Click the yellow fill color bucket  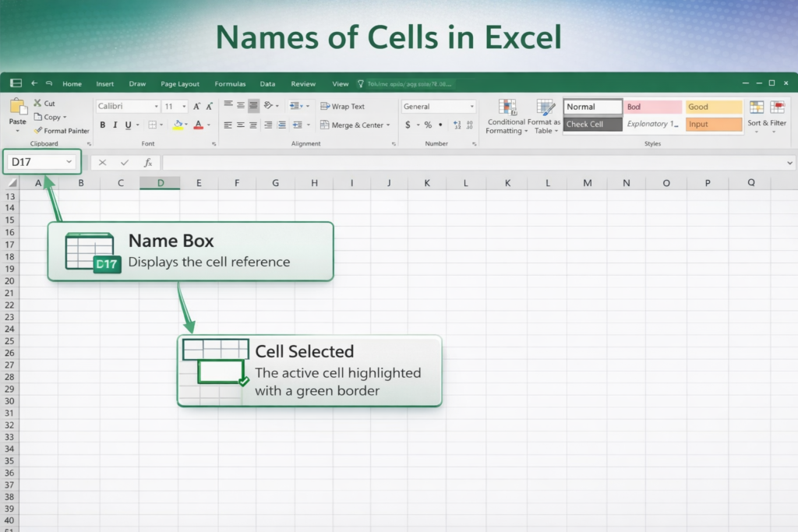[x=178, y=125]
